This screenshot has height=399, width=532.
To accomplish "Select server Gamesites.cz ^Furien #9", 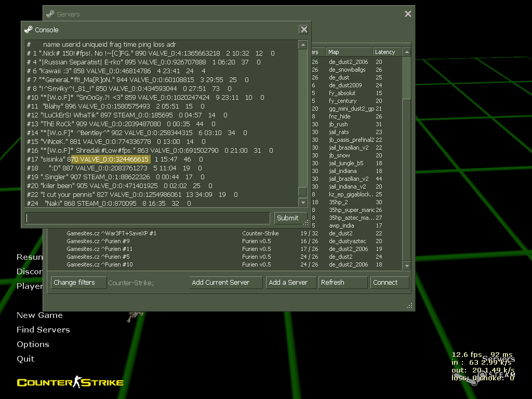I will (x=224, y=241).
